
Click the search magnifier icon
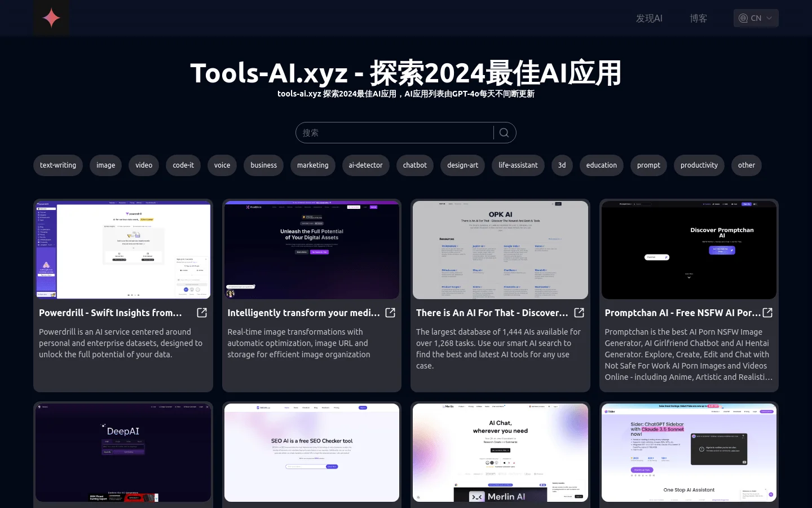point(504,133)
